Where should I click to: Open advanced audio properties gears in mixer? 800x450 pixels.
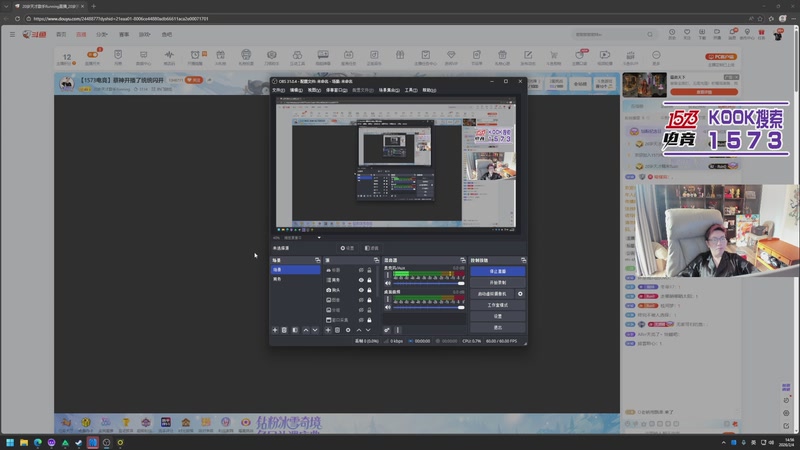[387, 330]
